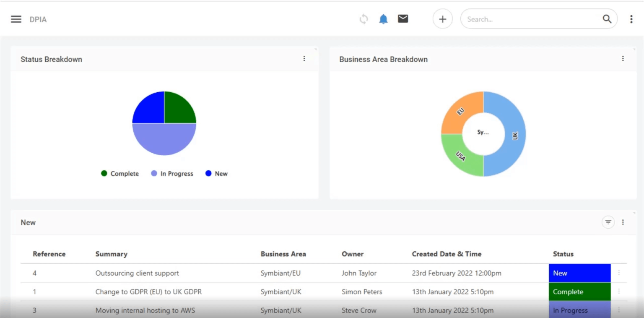
Task: Click the refresh sync icon
Action: [364, 19]
